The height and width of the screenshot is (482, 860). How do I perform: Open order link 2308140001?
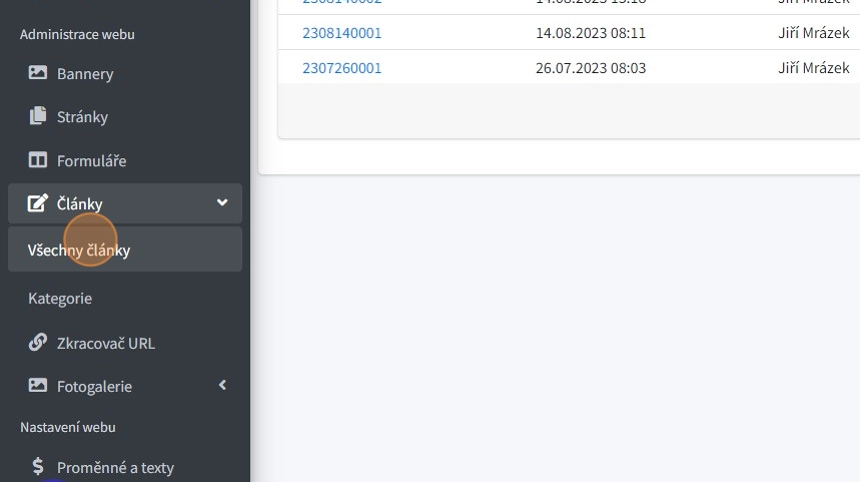click(342, 33)
